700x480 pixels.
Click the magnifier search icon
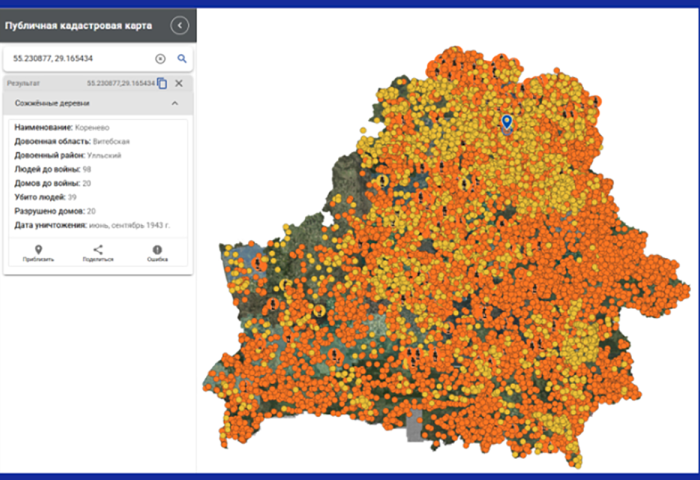click(x=182, y=59)
